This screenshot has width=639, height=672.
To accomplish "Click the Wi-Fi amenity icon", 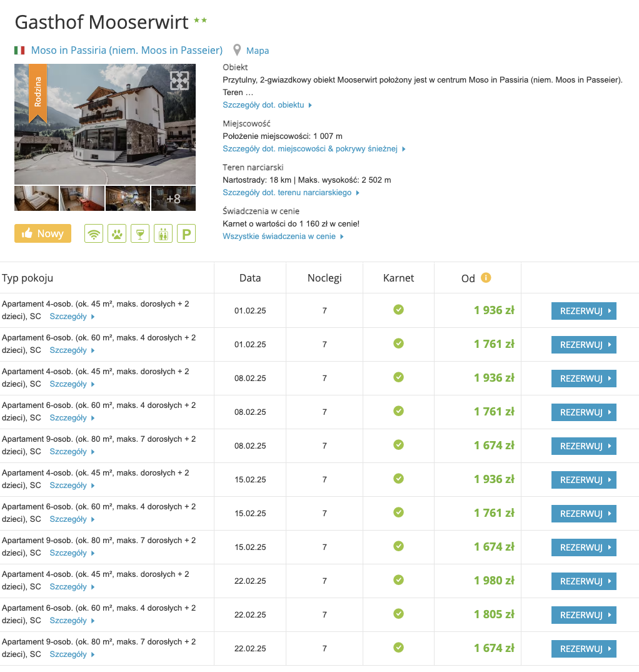I will pyautogui.click(x=94, y=233).
